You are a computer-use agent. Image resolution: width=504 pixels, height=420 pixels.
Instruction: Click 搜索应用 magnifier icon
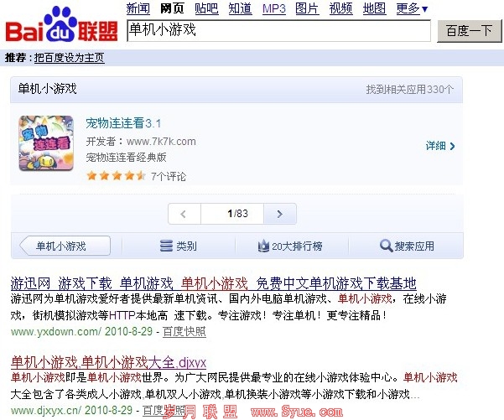(386, 246)
